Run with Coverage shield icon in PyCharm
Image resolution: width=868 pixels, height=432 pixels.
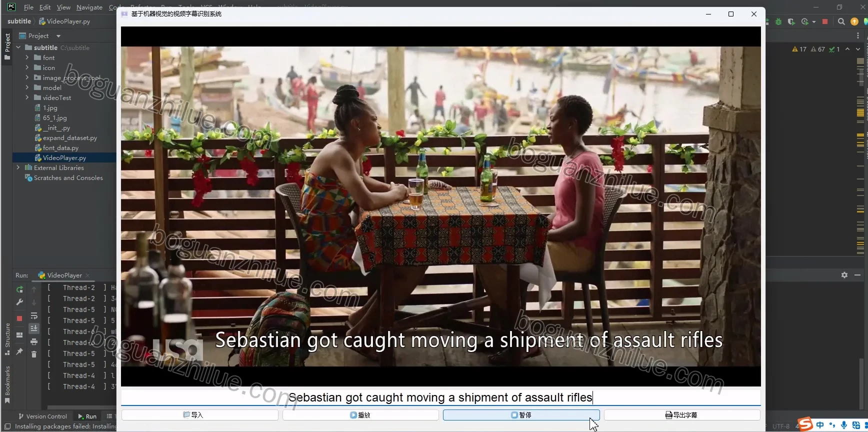pos(791,21)
